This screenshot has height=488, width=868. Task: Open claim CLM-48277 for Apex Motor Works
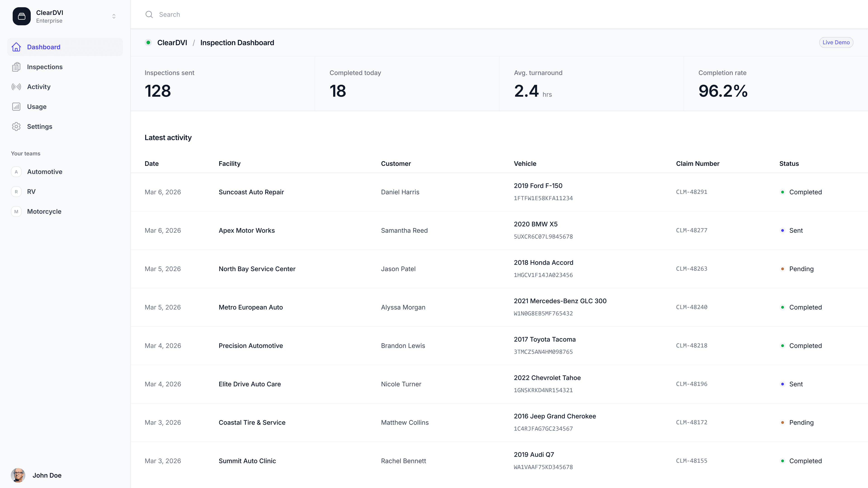click(x=692, y=230)
